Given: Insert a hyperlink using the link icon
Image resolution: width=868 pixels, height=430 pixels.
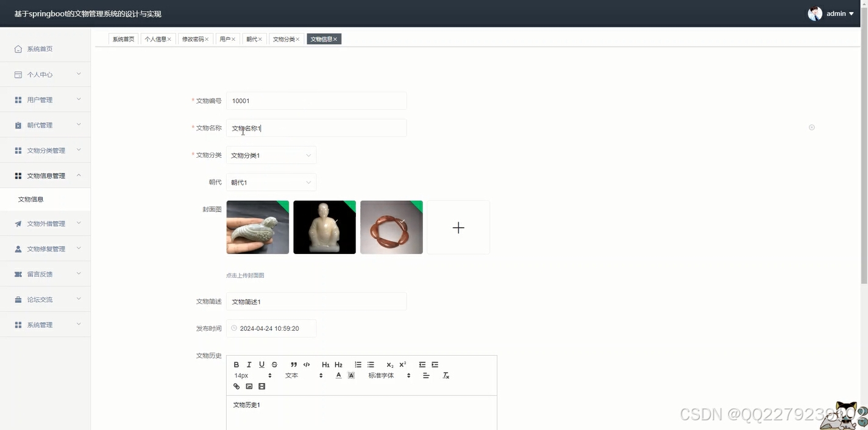Looking at the screenshot, I should [237, 386].
